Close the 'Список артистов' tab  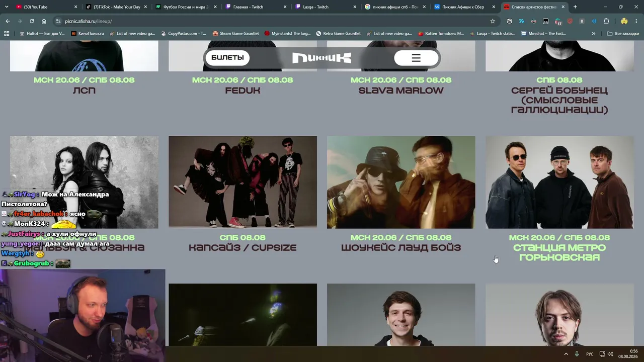coord(563,7)
